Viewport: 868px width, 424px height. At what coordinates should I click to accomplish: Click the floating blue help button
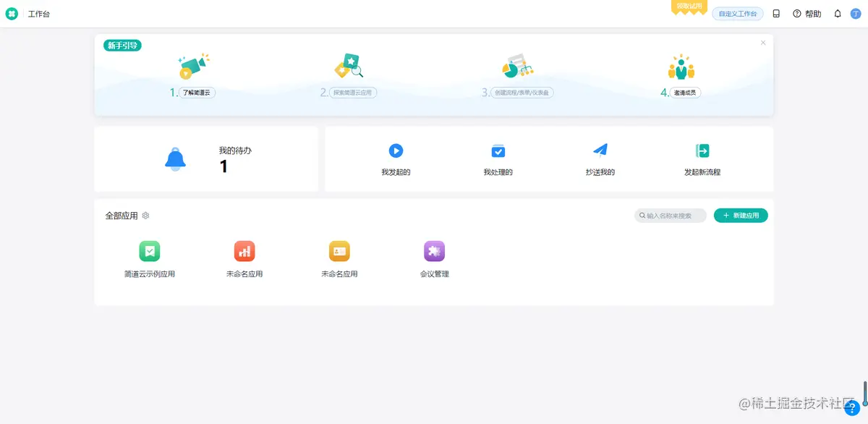(x=851, y=407)
